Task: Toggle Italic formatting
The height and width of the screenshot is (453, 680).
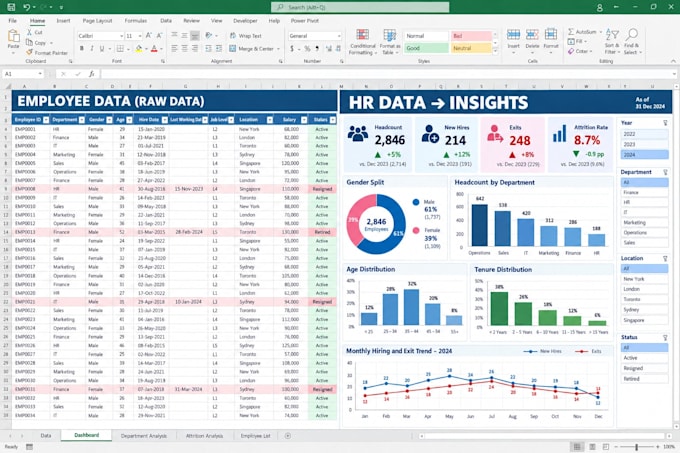Action: [92, 49]
